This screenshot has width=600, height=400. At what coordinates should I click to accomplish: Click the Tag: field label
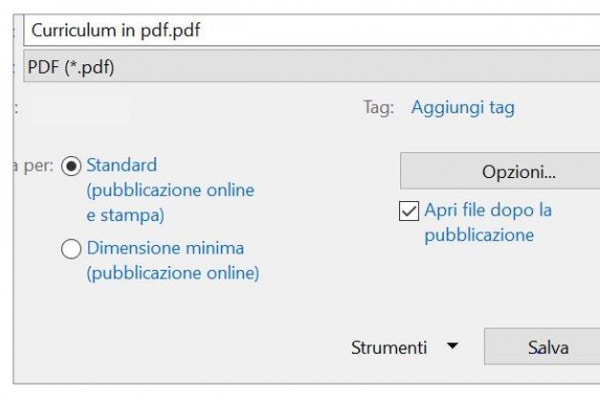point(378,108)
